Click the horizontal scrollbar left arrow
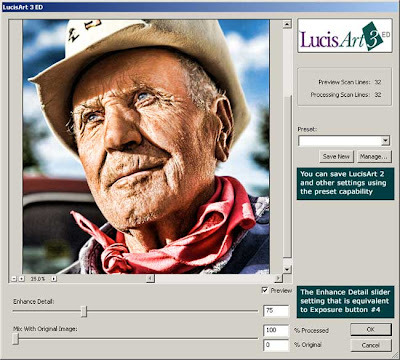Viewport: 400px width, 360px height. click(x=151, y=278)
